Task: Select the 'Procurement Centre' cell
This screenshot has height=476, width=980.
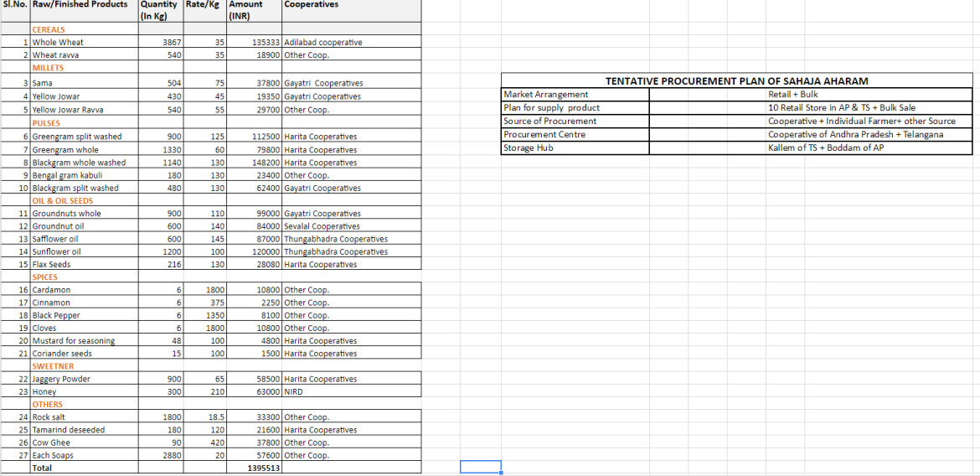Action: click(575, 134)
